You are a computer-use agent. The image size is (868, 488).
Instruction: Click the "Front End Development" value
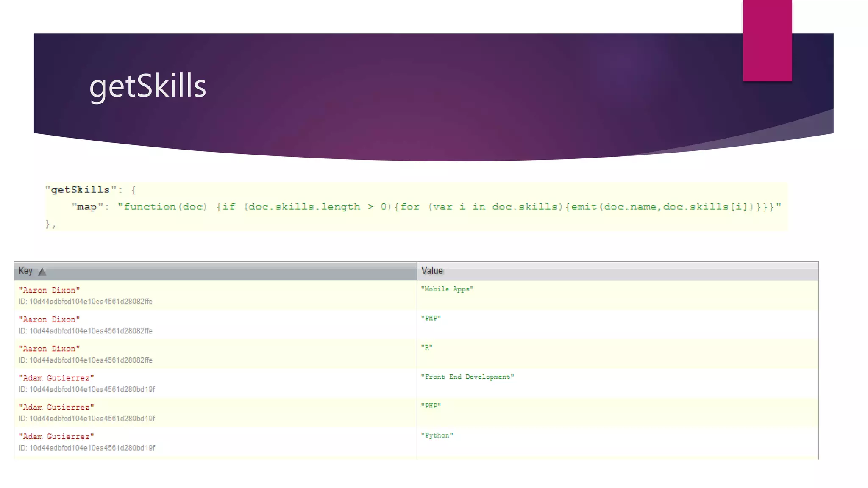[467, 377]
